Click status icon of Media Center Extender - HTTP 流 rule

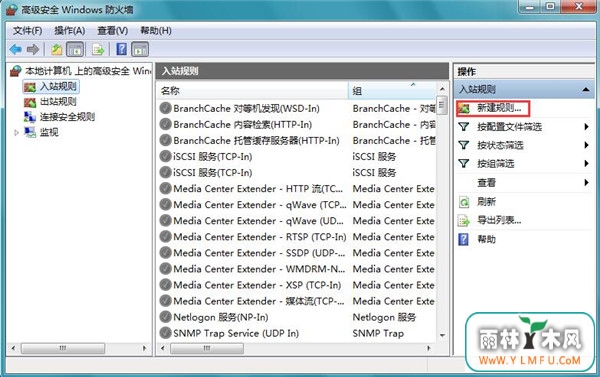(x=165, y=189)
